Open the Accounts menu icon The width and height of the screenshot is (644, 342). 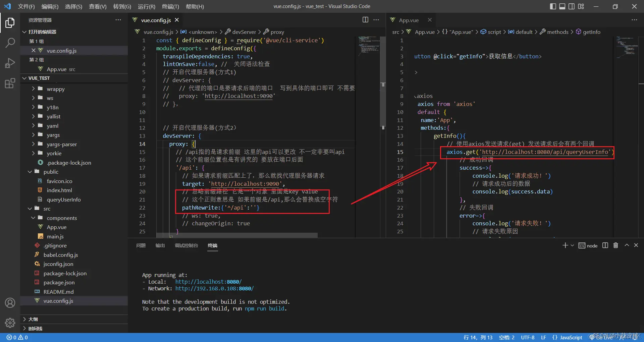[10, 303]
